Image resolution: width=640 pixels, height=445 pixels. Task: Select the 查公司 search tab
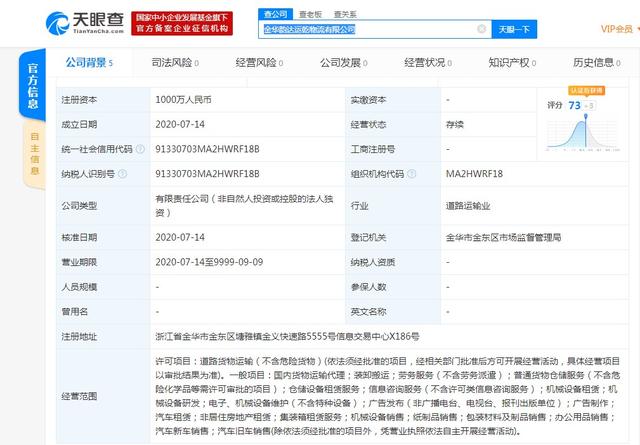coord(277,14)
